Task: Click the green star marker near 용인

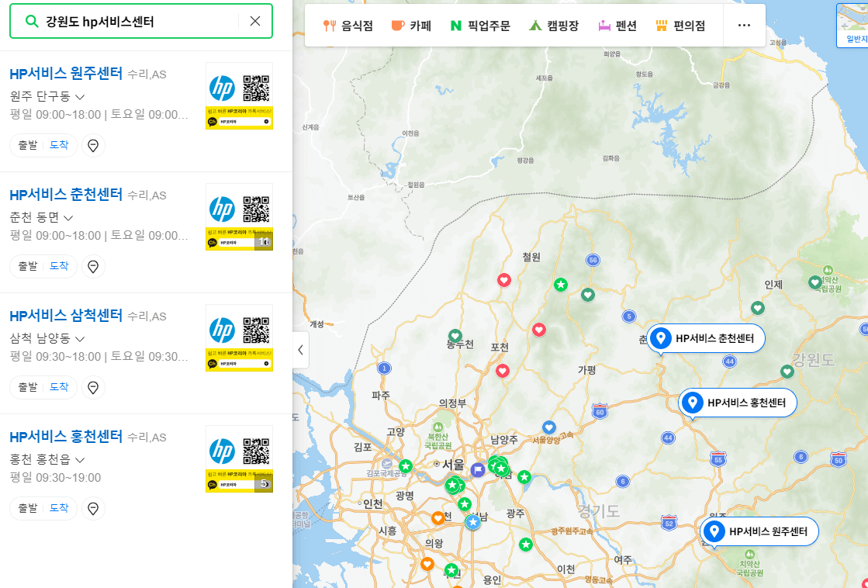Action: coord(451,569)
